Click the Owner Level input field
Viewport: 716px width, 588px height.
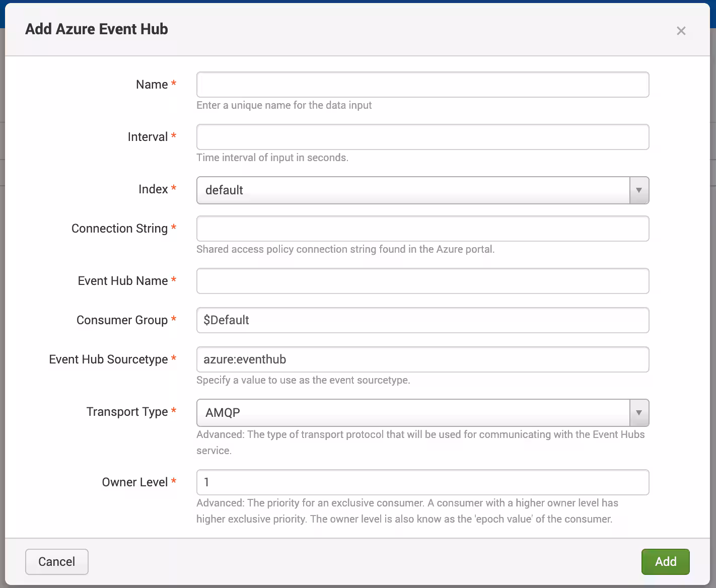pos(422,482)
